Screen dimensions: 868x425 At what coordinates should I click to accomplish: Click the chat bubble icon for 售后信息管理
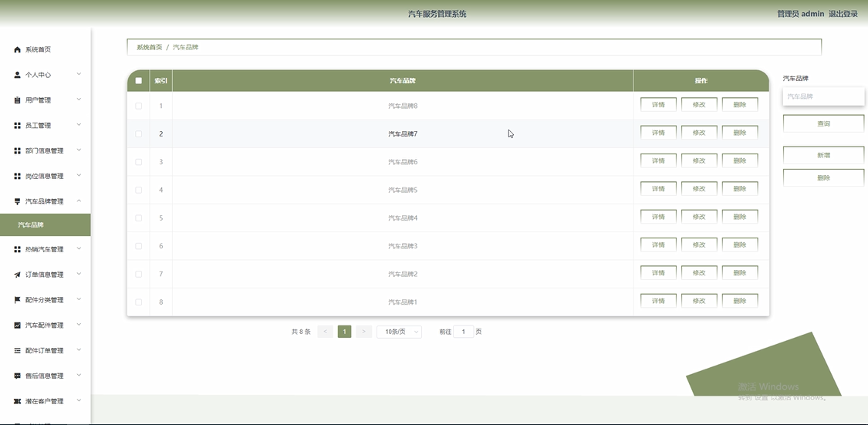click(x=17, y=376)
